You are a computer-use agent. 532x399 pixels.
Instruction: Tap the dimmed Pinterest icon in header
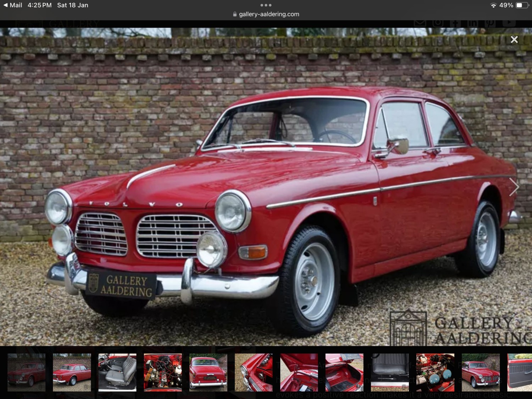click(x=490, y=23)
